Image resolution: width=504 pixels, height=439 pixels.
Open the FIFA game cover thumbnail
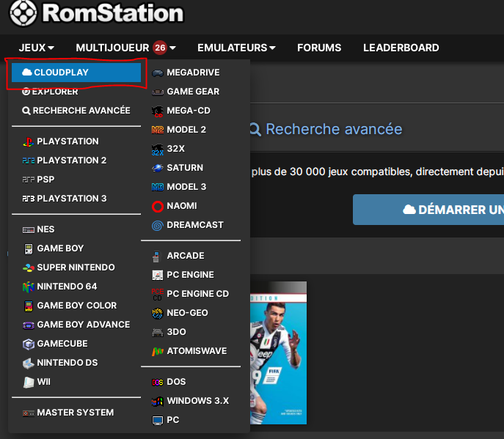[x=277, y=352]
